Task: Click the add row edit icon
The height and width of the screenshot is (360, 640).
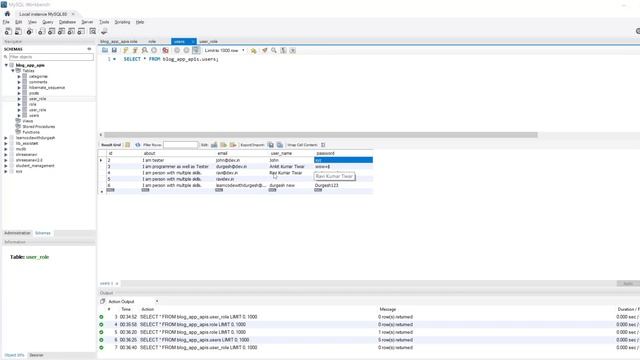Action: (x=224, y=145)
